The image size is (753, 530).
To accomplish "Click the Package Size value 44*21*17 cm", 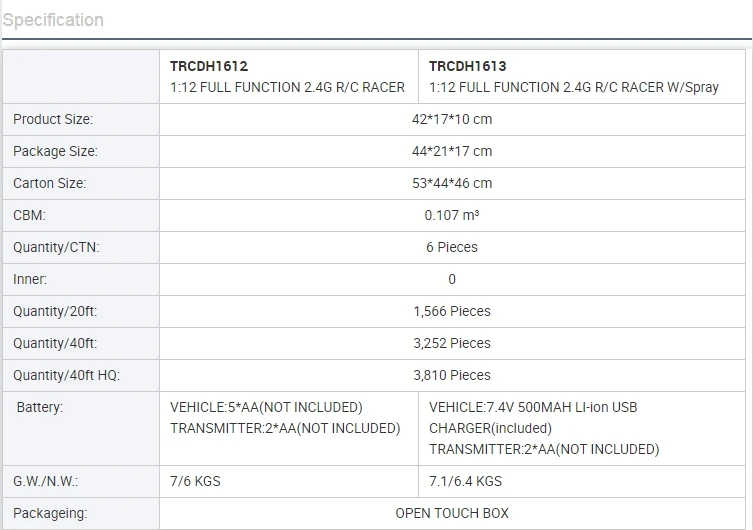I will (x=452, y=151).
